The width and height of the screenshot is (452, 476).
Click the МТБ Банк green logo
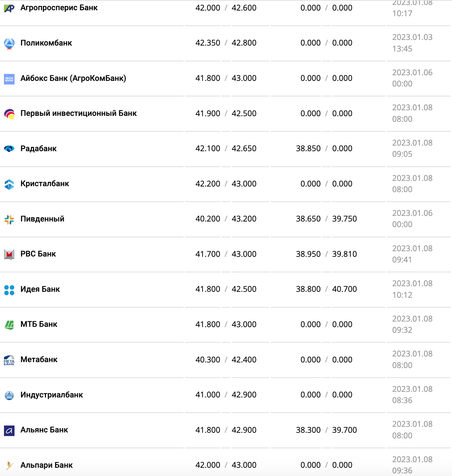[9, 325]
